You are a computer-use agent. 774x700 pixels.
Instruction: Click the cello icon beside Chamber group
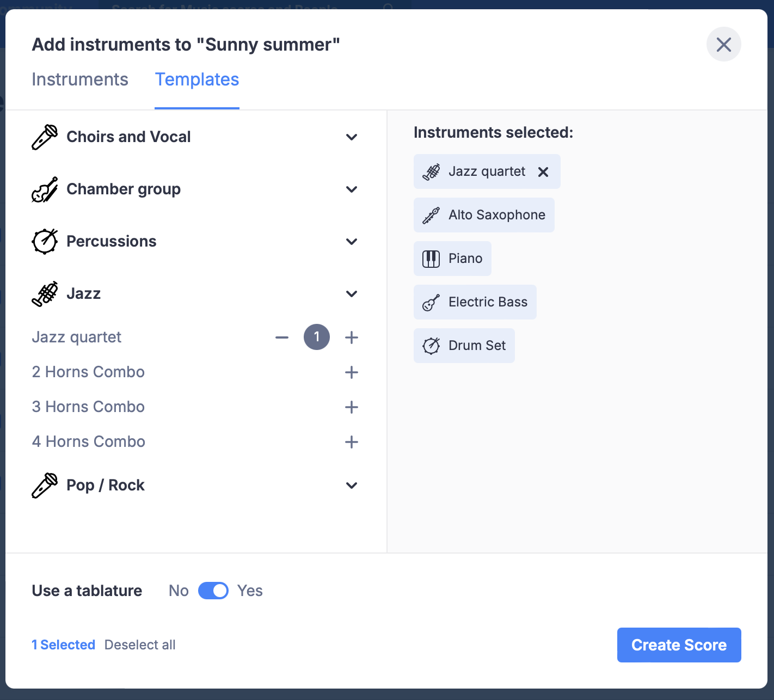[x=45, y=189]
